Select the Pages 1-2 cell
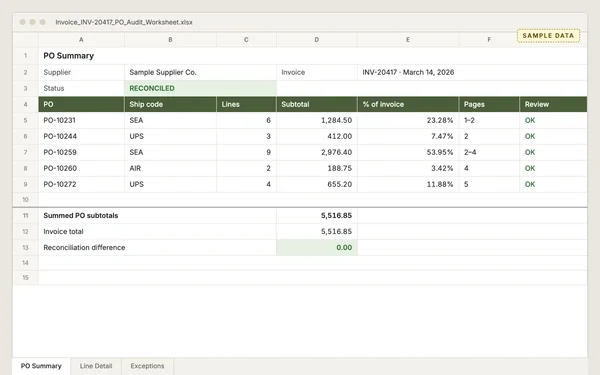 (x=489, y=121)
